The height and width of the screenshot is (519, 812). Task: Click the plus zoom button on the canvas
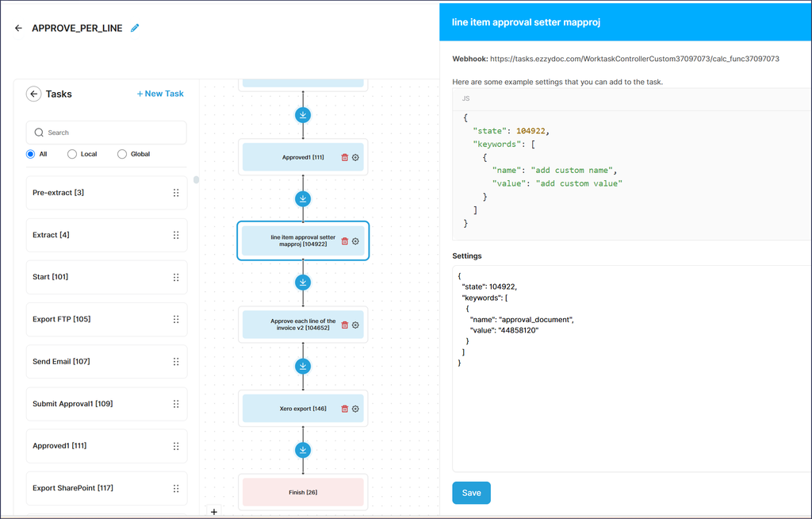(214, 512)
